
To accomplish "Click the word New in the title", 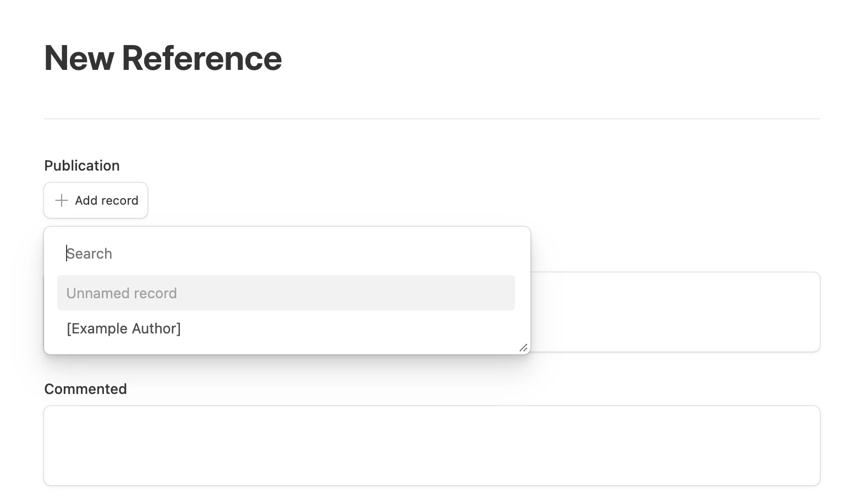I will 79,58.
